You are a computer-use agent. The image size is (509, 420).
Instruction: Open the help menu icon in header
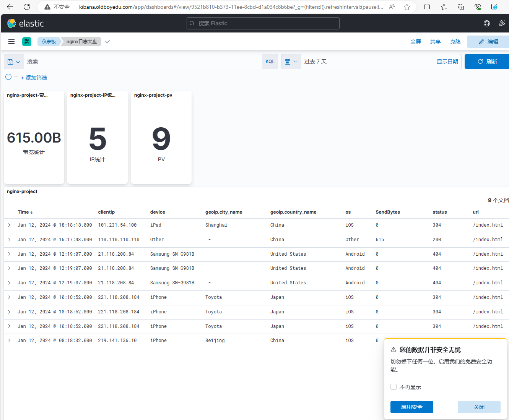pos(487,23)
